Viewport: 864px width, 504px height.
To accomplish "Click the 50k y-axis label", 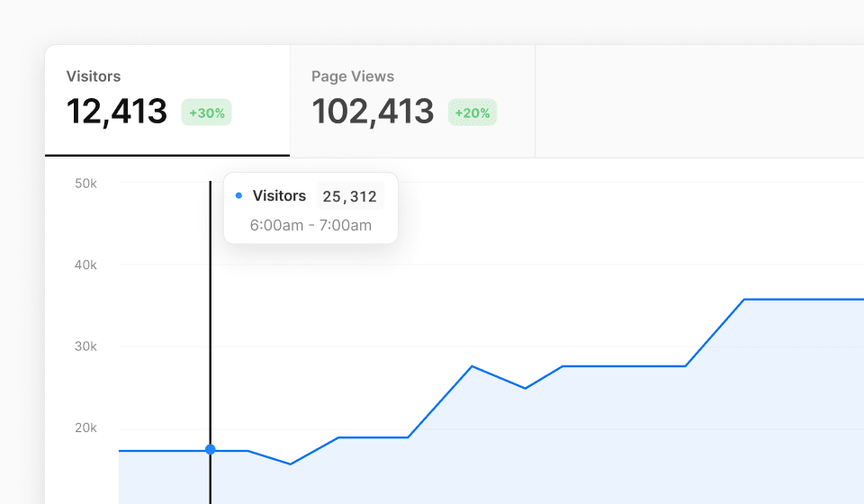I will coord(86,184).
